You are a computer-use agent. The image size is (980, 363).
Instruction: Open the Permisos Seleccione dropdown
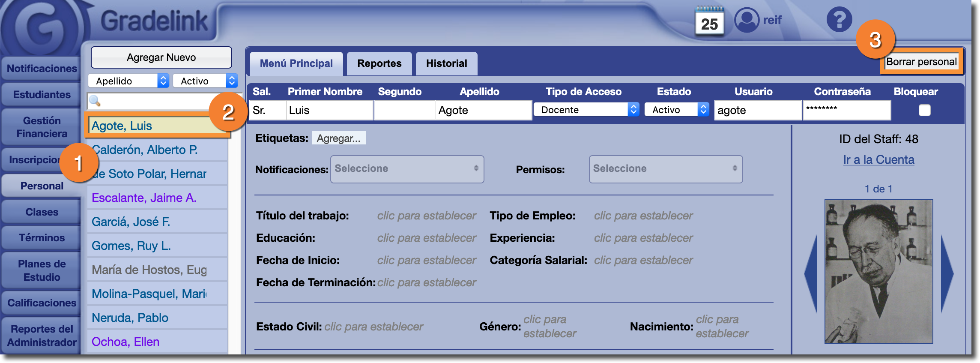tap(665, 169)
